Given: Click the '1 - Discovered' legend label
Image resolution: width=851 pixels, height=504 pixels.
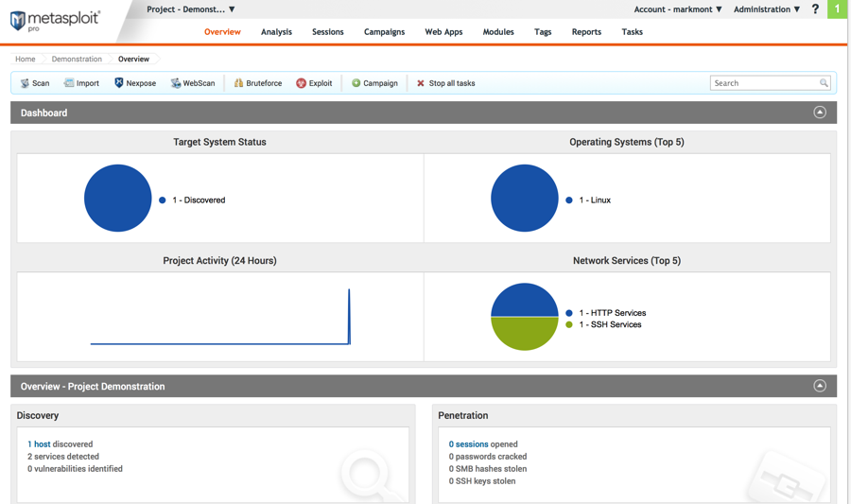Looking at the screenshot, I should point(199,200).
